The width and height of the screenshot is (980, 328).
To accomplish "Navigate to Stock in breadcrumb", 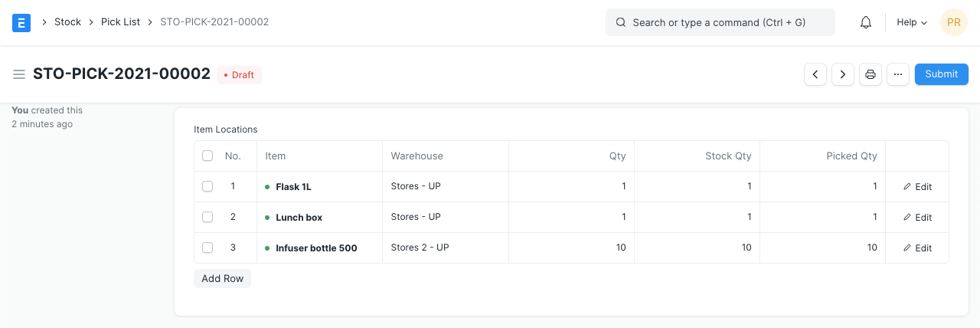I will (x=67, y=22).
